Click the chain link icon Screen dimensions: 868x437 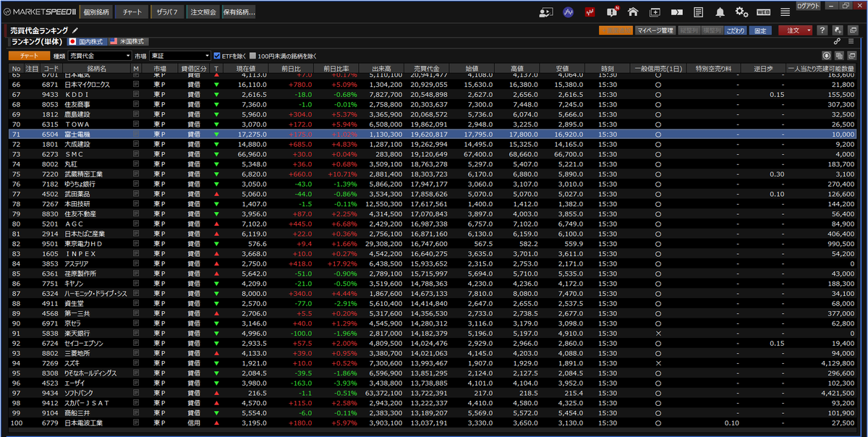click(x=836, y=42)
